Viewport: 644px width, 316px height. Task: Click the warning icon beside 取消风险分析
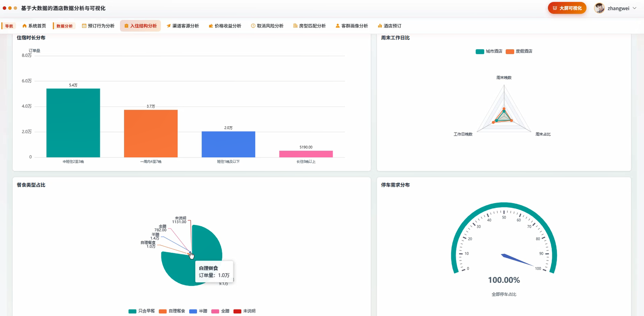(253, 26)
